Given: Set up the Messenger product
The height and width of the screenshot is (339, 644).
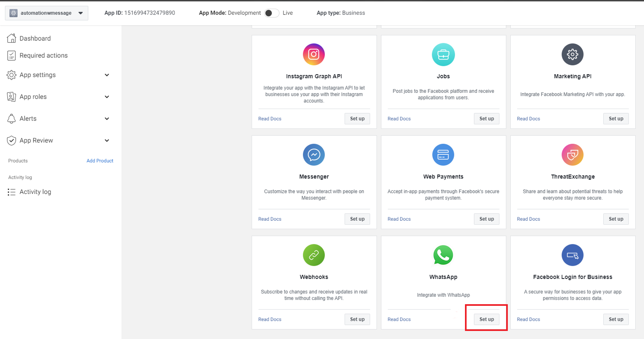Looking at the screenshot, I should 357,219.
